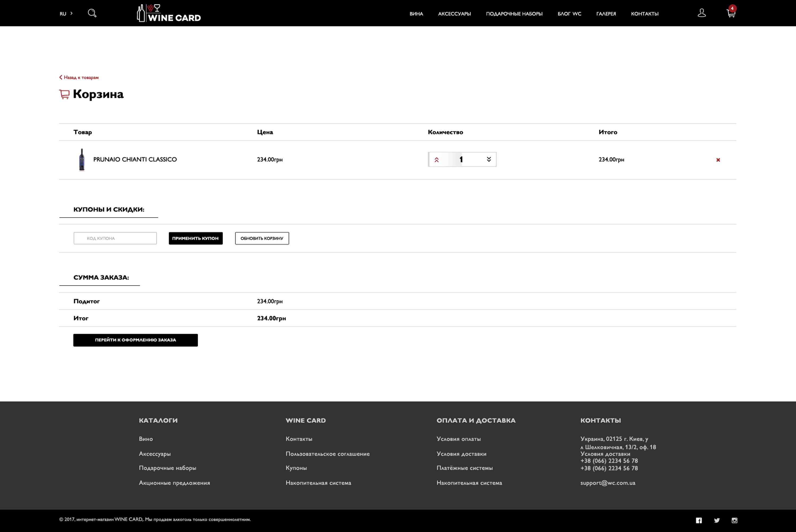
Task: Click the support@wc.com.ua email
Action: pyautogui.click(x=608, y=483)
